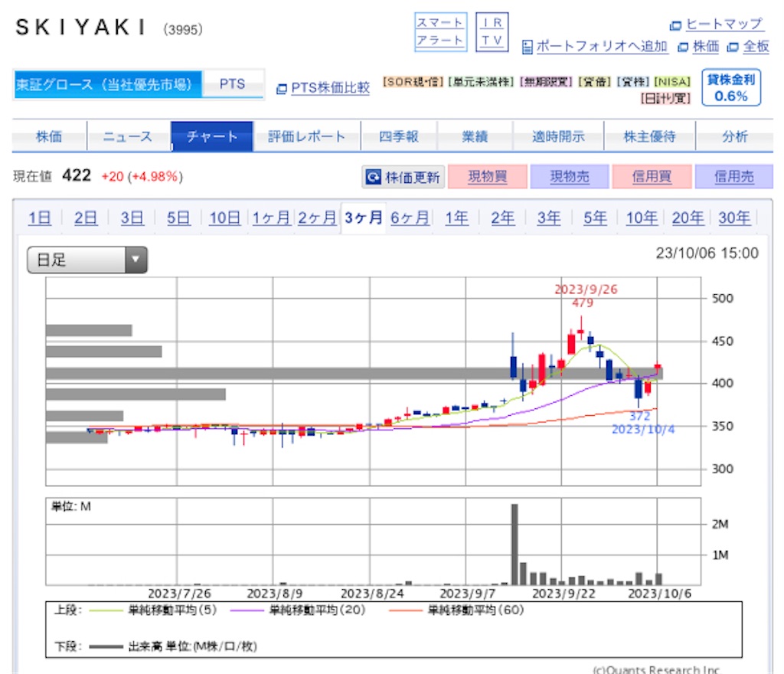
Task: Open the 全板 link
Action: (756, 47)
